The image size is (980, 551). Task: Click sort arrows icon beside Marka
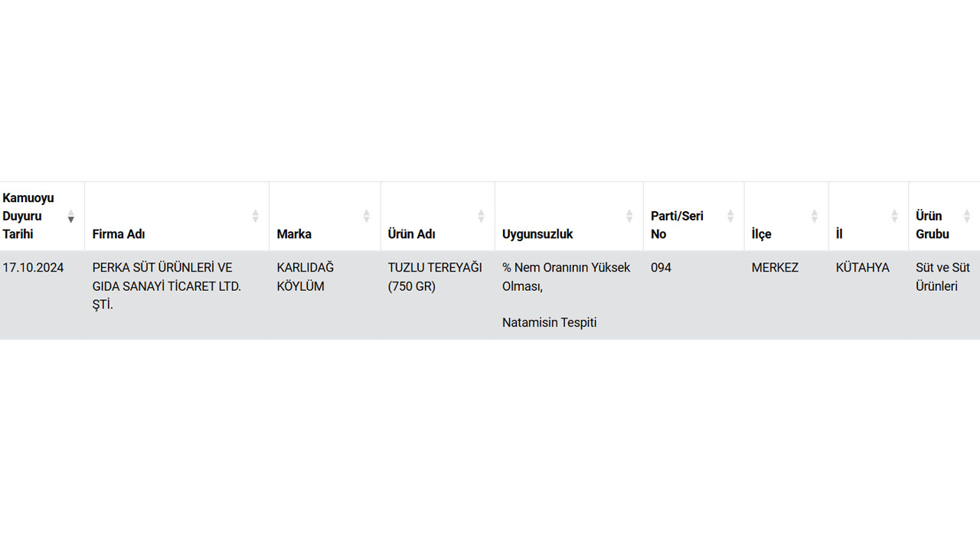tap(367, 217)
